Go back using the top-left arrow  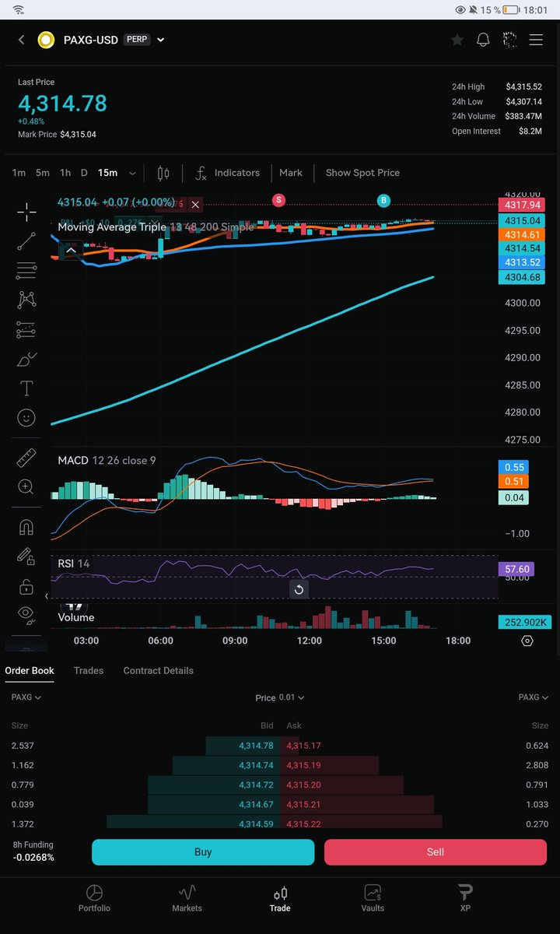(x=21, y=40)
